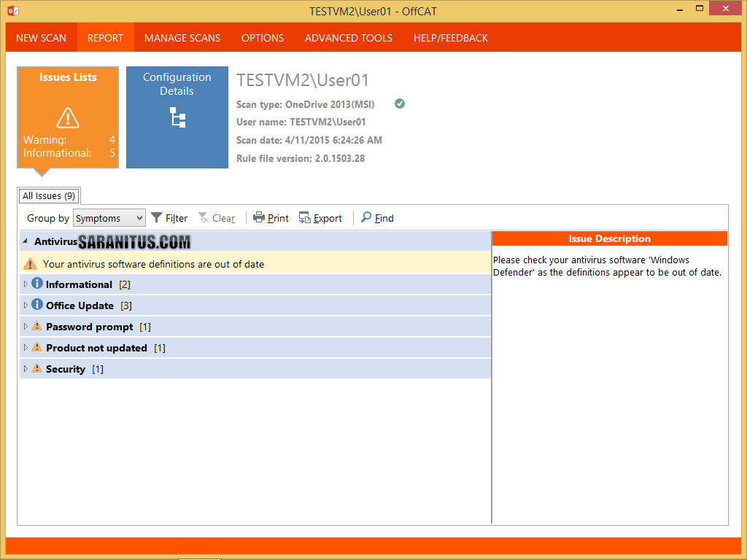Screen dimensions: 747x560
Task: Open the Configuration Details tile
Action: point(177,117)
